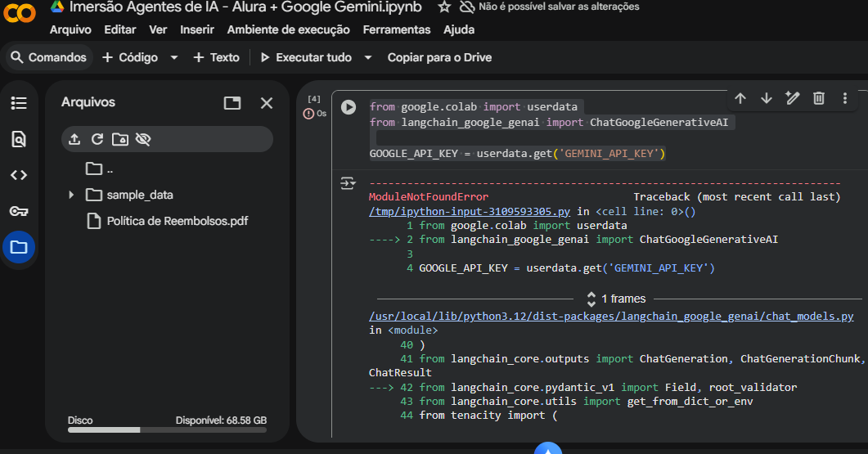The height and width of the screenshot is (454, 868).
Task: Open more cell actions menu
Action: coord(845,98)
